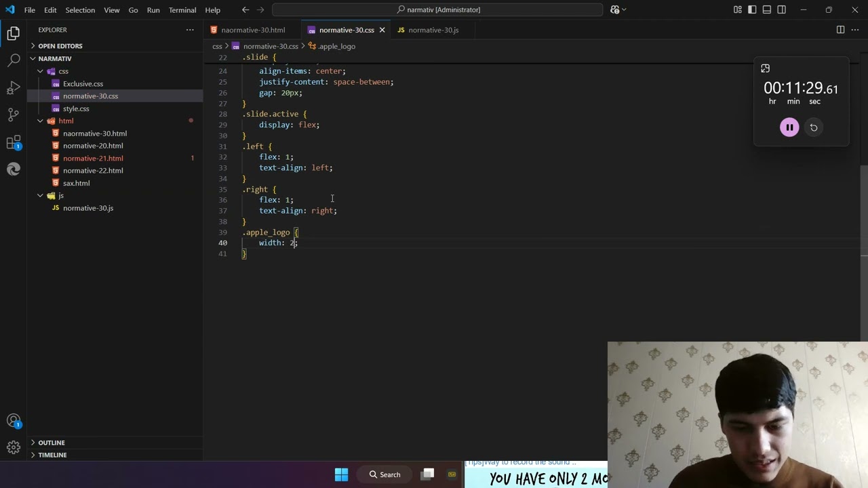Viewport: 868px width, 488px height.
Task: Select normative-30.css in the explorer
Action: pos(90,96)
